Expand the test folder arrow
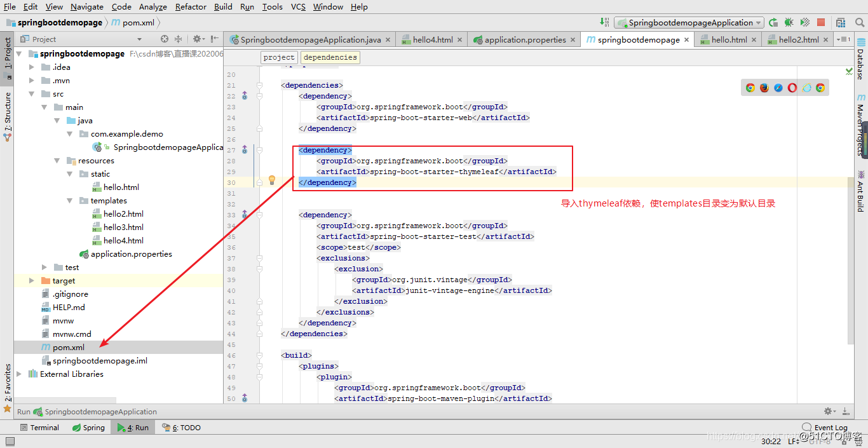This screenshot has width=868, height=448. click(x=44, y=267)
